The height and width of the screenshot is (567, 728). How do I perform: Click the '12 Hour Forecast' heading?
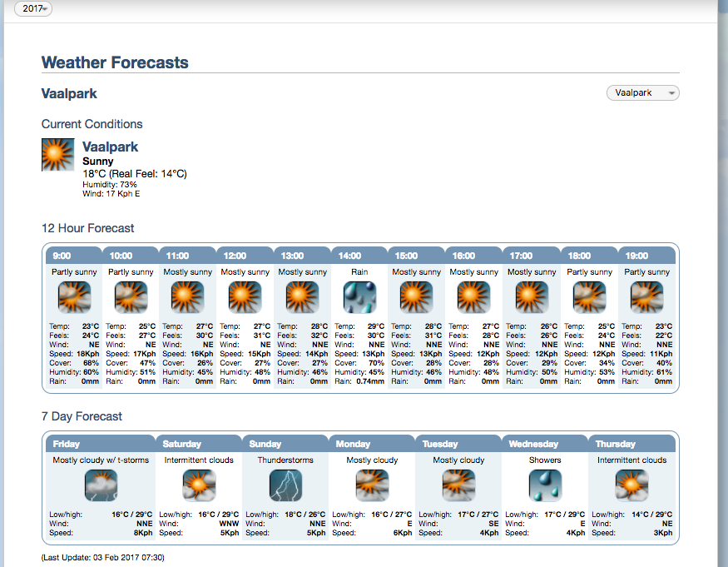pyautogui.click(x=87, y=228)
